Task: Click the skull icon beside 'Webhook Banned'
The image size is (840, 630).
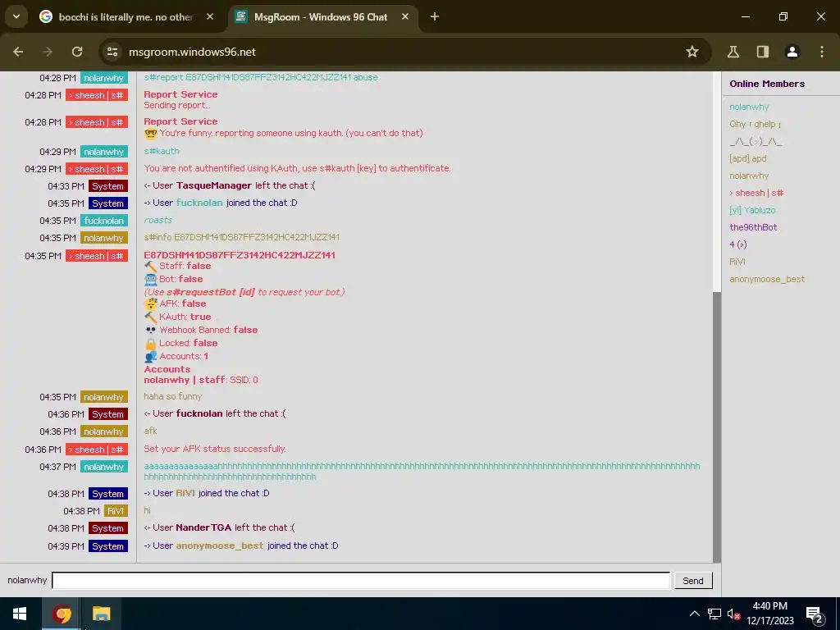Action: click(x=151, y=330)
